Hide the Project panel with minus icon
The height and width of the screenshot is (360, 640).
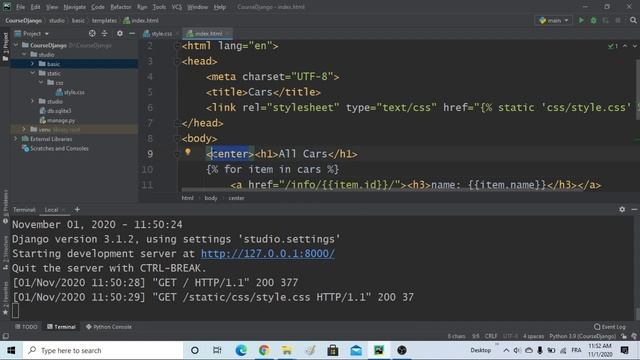click(132, 33)
